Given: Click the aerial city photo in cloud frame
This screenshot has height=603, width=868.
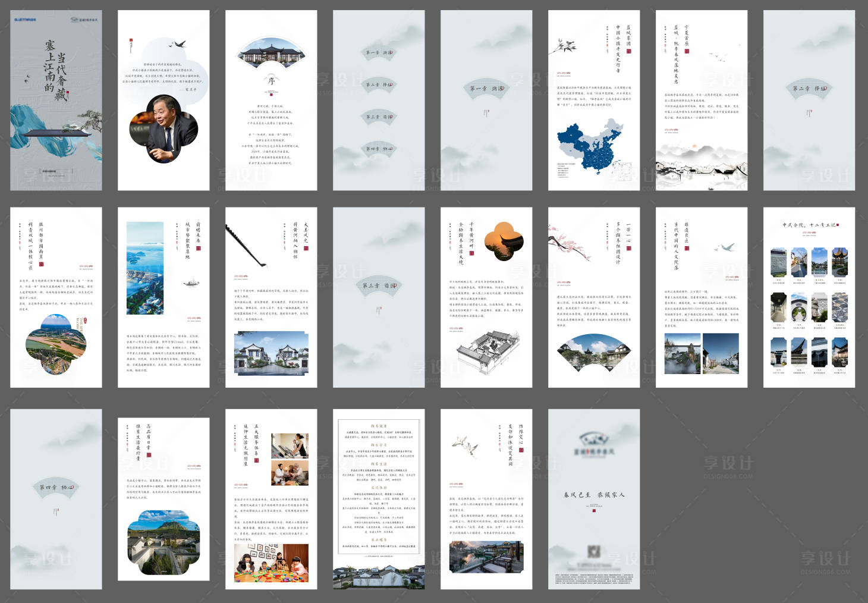Looking at the screenshot, I should click(x=56, y=344).
